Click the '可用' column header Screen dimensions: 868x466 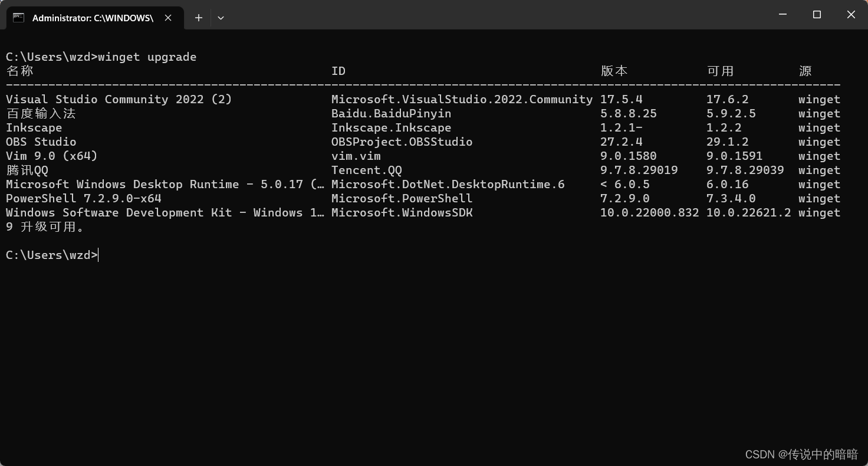(x=721, y=71)
